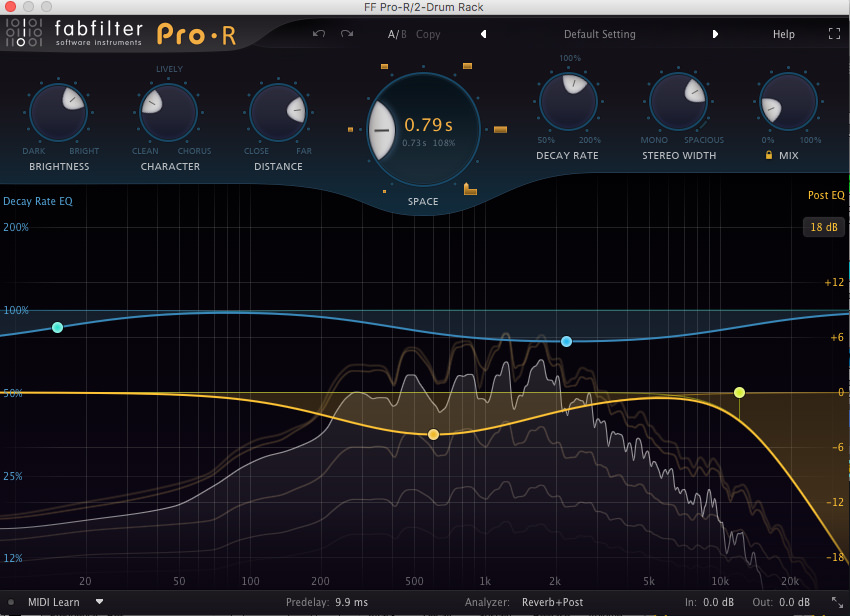Select the room size marker directly right of Space knob

click(500, 130)
